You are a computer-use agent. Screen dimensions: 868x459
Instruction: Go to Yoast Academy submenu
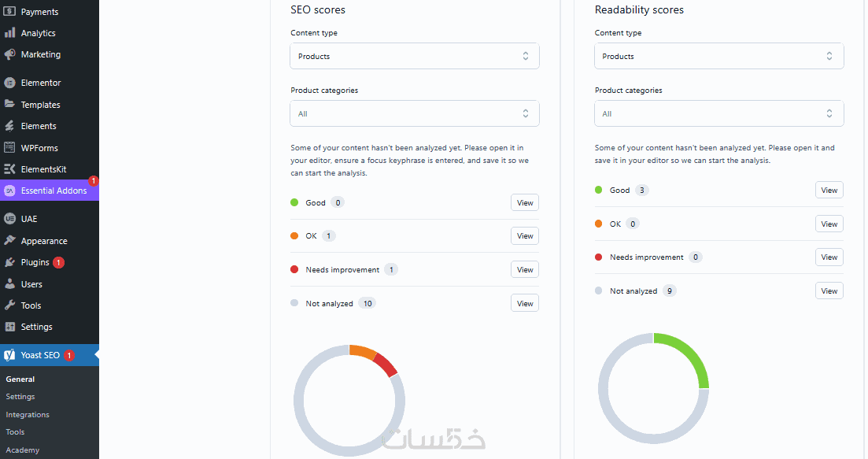(x=23, y=450)
